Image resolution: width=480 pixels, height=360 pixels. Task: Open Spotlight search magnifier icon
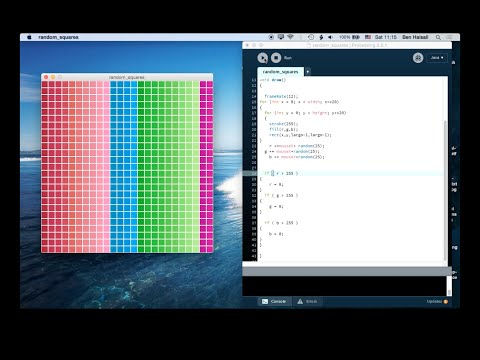(x=438, y=37)
